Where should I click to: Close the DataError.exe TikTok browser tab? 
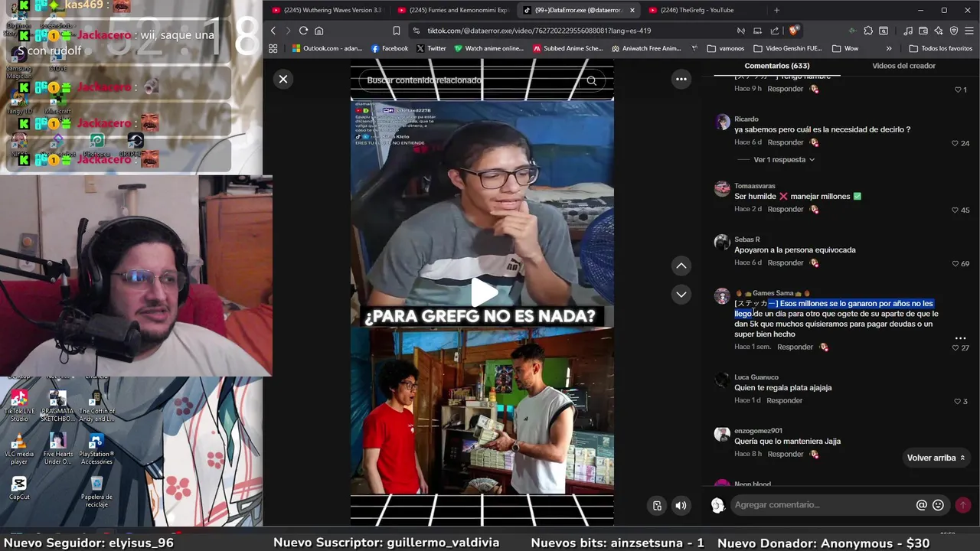tap(632, 10)
